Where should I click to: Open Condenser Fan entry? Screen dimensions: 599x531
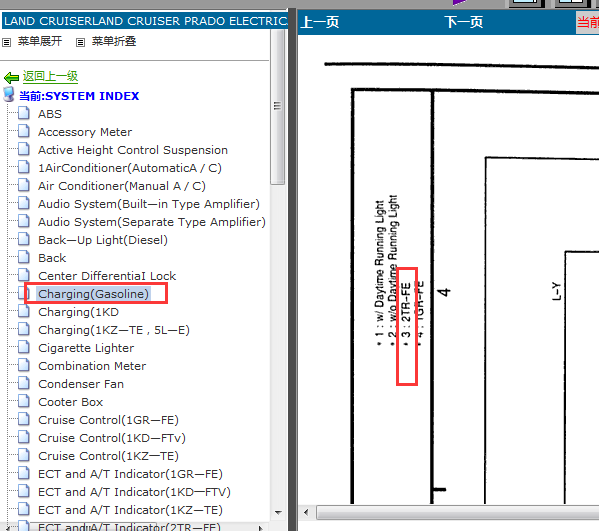[81, 384]
